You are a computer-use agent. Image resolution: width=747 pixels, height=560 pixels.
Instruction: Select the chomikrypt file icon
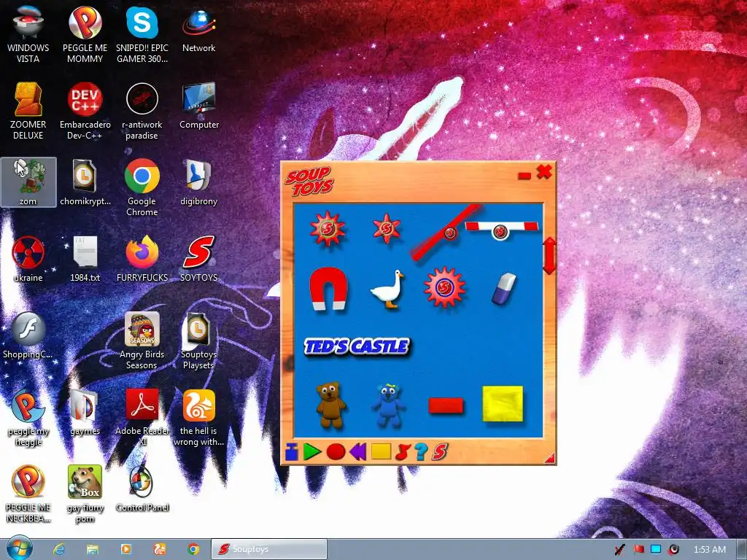point(85,183)
